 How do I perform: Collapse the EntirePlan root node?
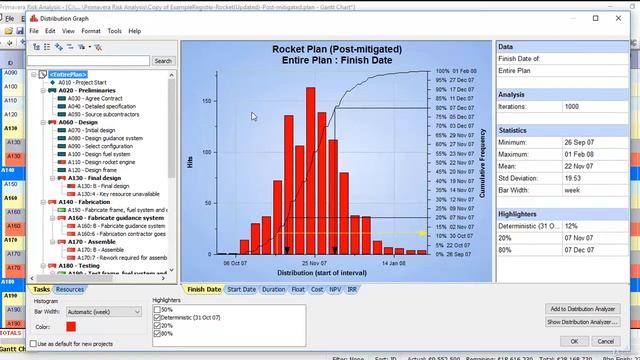click(x=34, y=75)
